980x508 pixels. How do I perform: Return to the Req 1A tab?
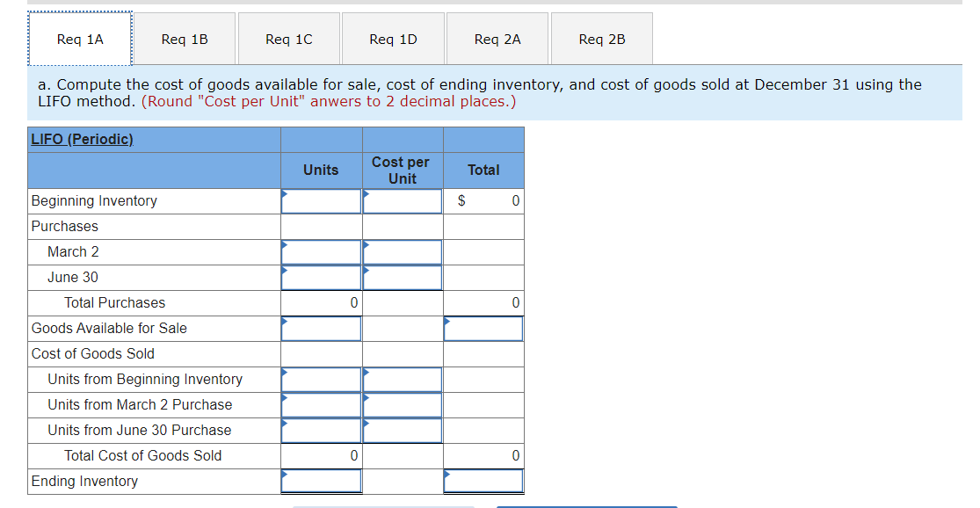coord(80,38)
